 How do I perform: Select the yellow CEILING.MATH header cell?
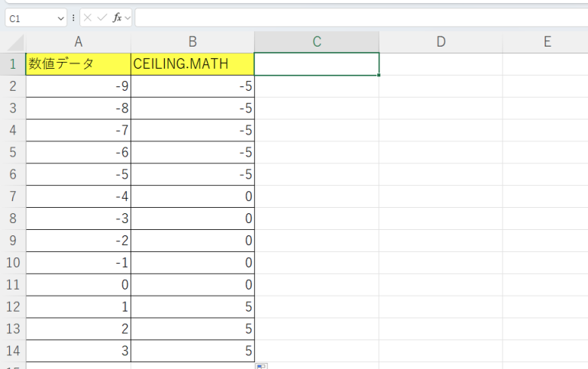(192, 64)
